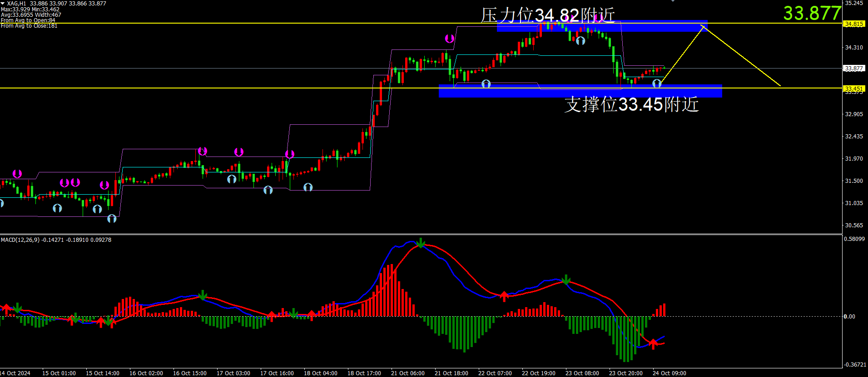Image resolution: width=868 pixels, height=377 pixels.
Task: Click the 'From Avg to Open:84' label
Action: 28,20
